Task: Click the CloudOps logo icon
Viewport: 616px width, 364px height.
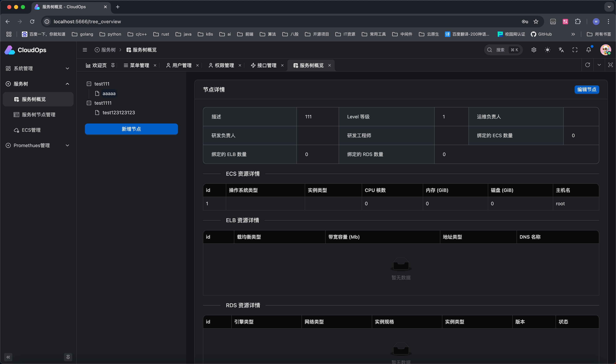Action: point(10,50)
